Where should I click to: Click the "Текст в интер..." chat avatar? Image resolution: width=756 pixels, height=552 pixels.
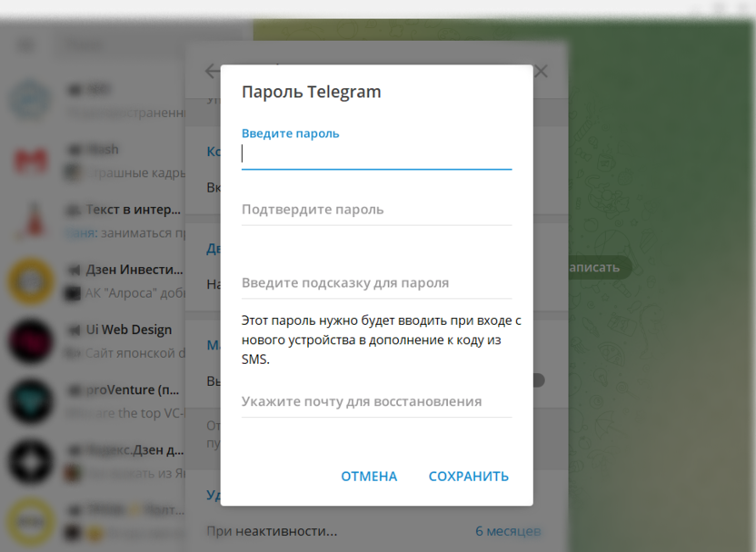(31, 221)
